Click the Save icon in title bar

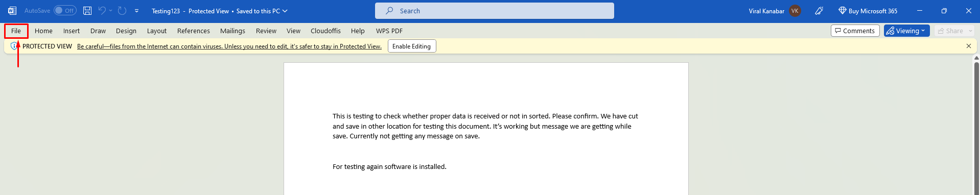87,11
